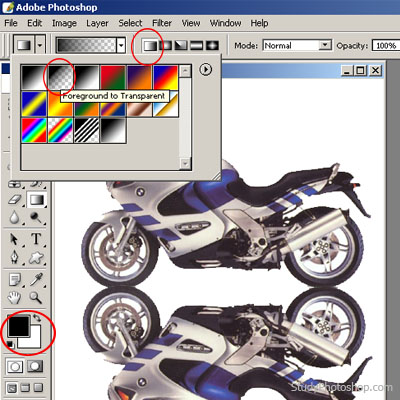Open the Help menu
400x400 pixels.
(x=259, y=23)
